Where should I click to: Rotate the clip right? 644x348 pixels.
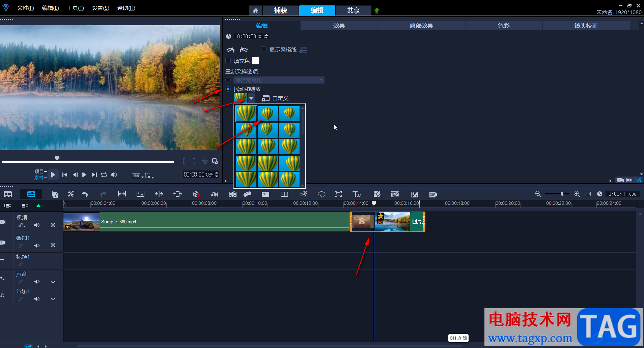(x=244, y=50)
